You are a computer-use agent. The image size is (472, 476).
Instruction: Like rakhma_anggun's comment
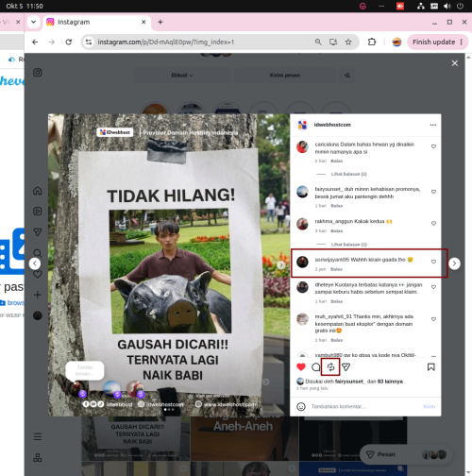(x=433, y=224)
